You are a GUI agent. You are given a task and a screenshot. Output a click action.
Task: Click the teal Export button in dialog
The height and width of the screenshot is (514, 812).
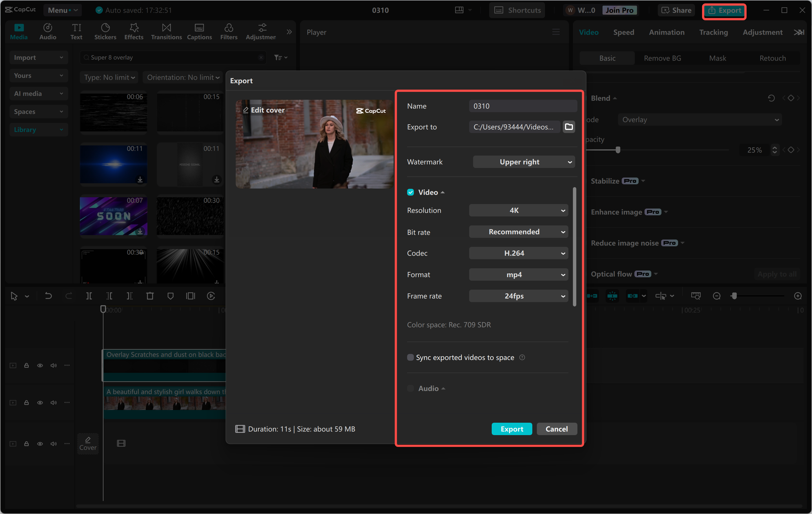pyautogui.click(x=511, y=429)
